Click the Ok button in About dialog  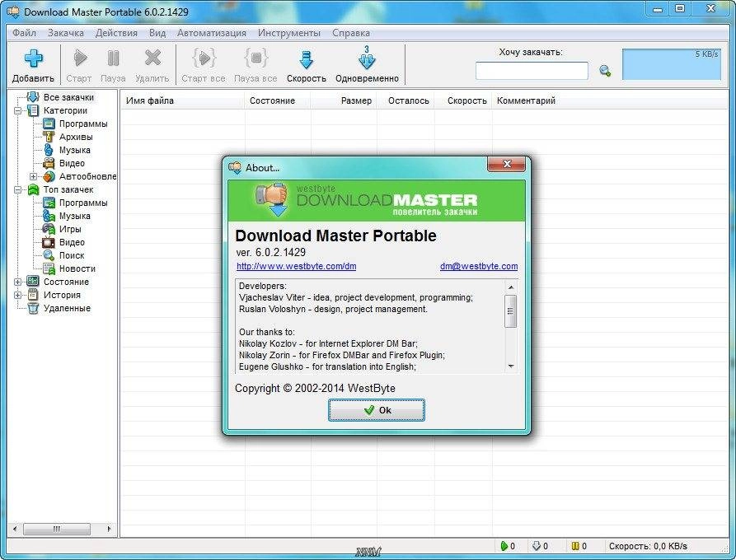point(377,410)
